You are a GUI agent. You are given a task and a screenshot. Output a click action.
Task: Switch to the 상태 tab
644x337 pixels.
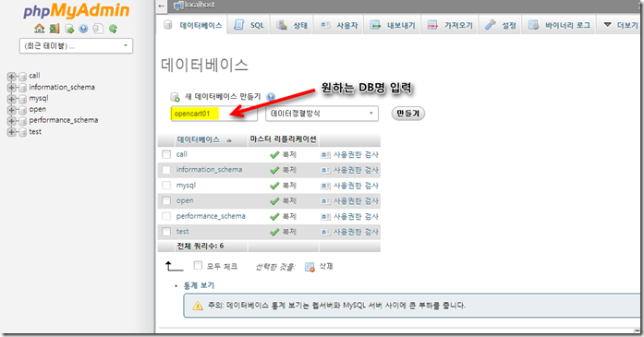(x=292, y=25)
